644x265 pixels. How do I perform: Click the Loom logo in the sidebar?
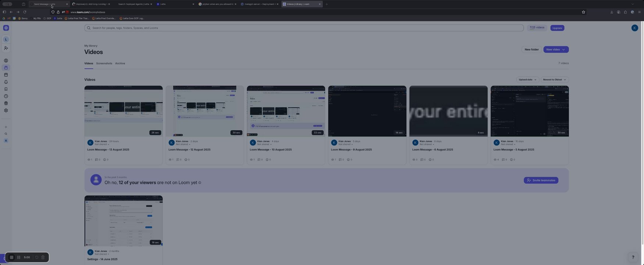pyautogui.click(x=6, y=28)
